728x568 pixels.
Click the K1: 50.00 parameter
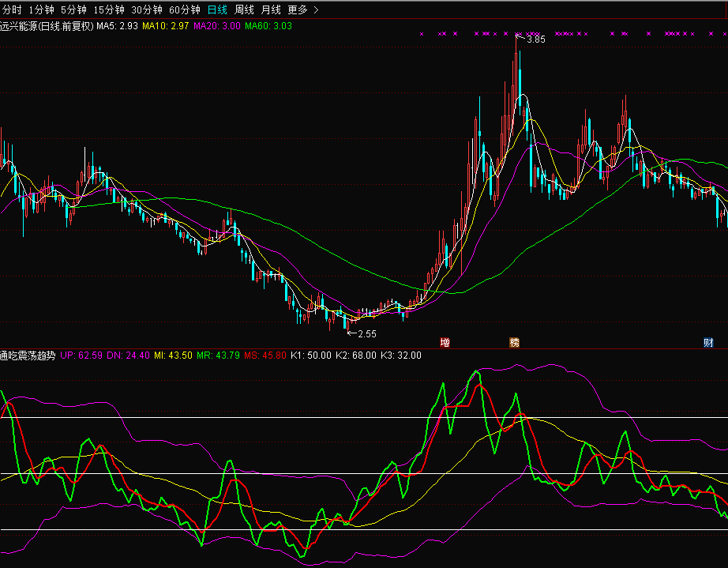coord(311,355)
